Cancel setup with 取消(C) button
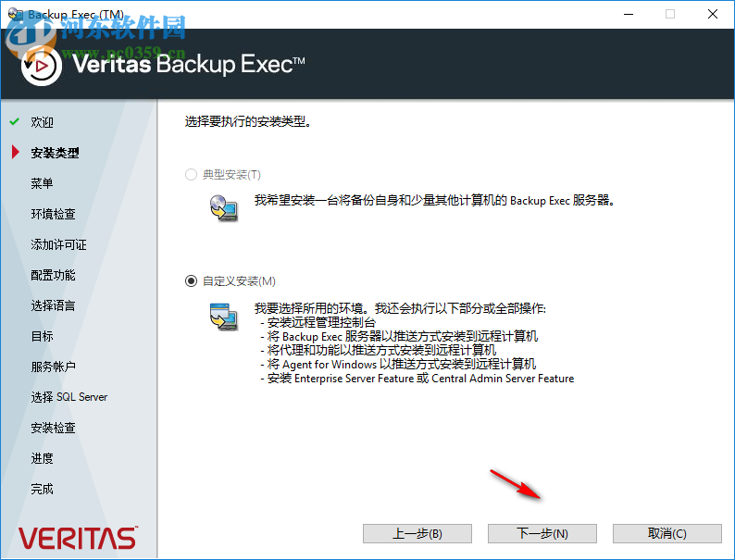 click(667, 534)
